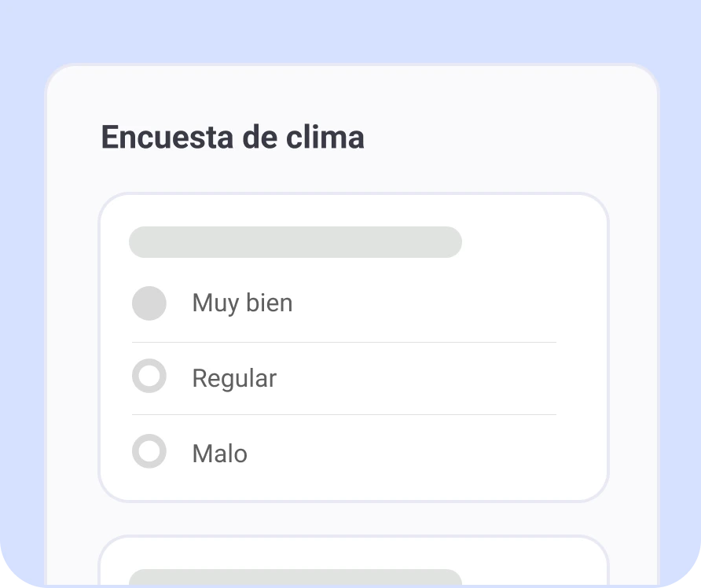Click the "Malo" option label
701x588 pixels.
coord(219,453)
